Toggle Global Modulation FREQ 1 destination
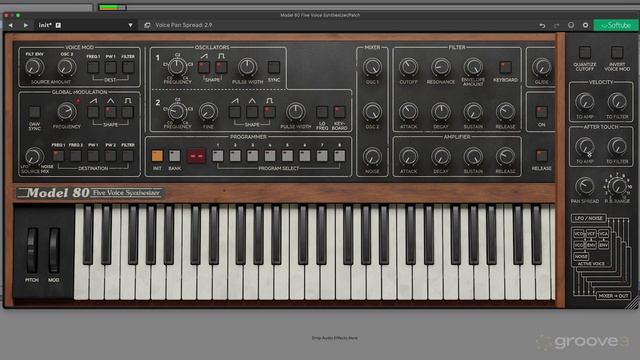The height and width of the screenshot is (360, 640). 58,156
